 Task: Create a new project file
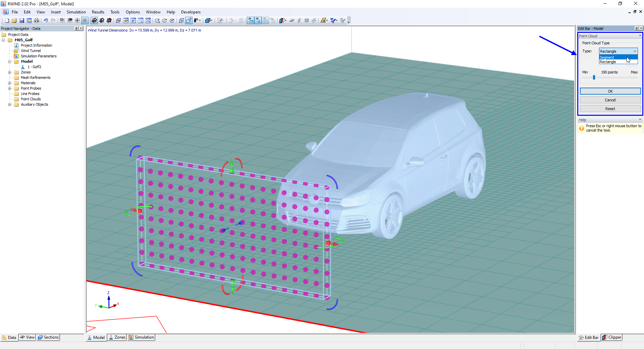(x=6, y=20)
